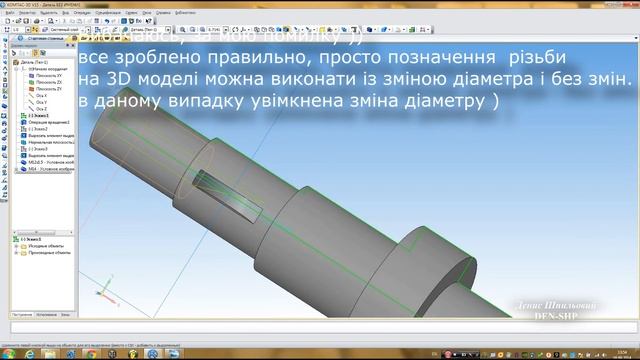
Task: Toggle the orthogonal drawing mode icon
Action: pyautogui.click(x=35, y=29)
